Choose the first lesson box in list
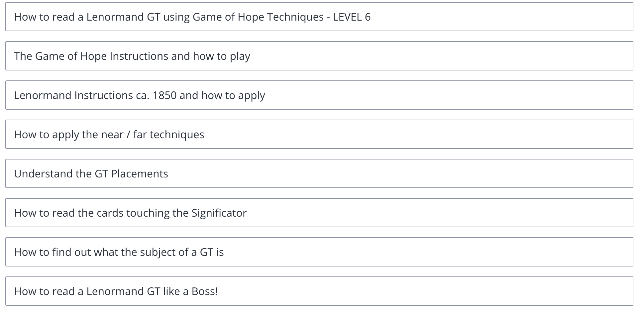The width and height of the screenshot is (644, 309). (319, 17)
